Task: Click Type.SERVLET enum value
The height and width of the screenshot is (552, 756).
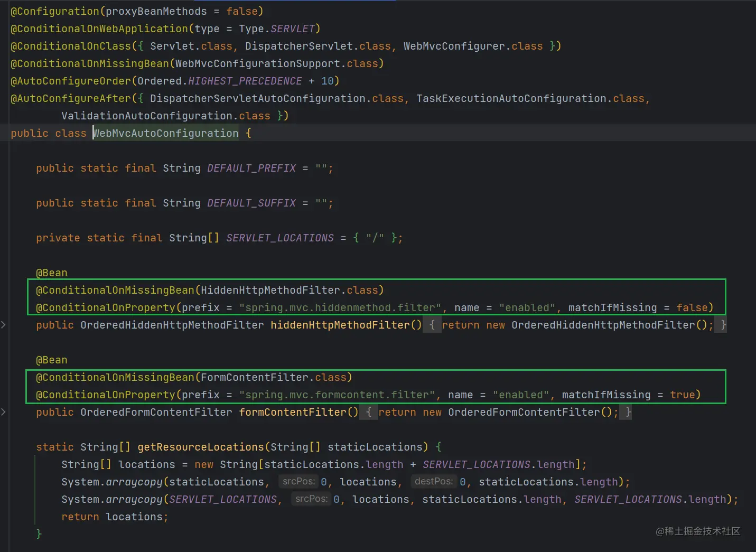Action: tap(277, 29)
